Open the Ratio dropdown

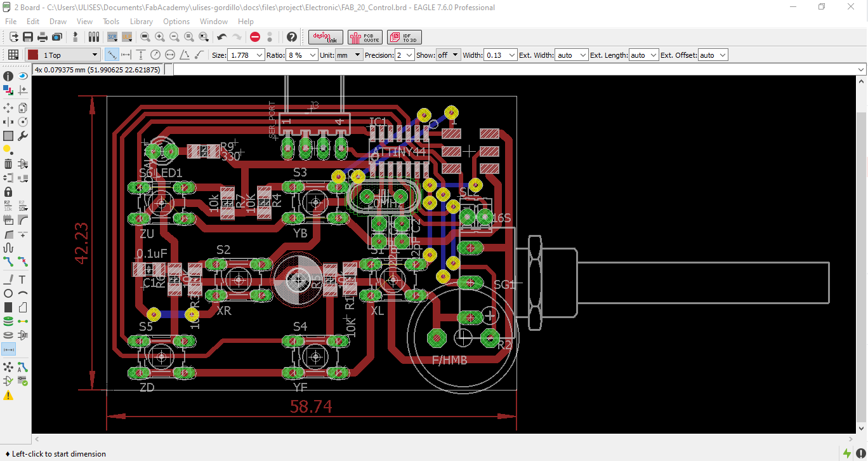(x=302, y=55)
